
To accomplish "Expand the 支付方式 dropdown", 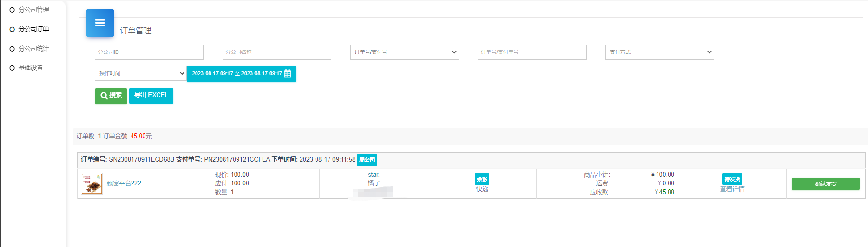I will (659, 52).
